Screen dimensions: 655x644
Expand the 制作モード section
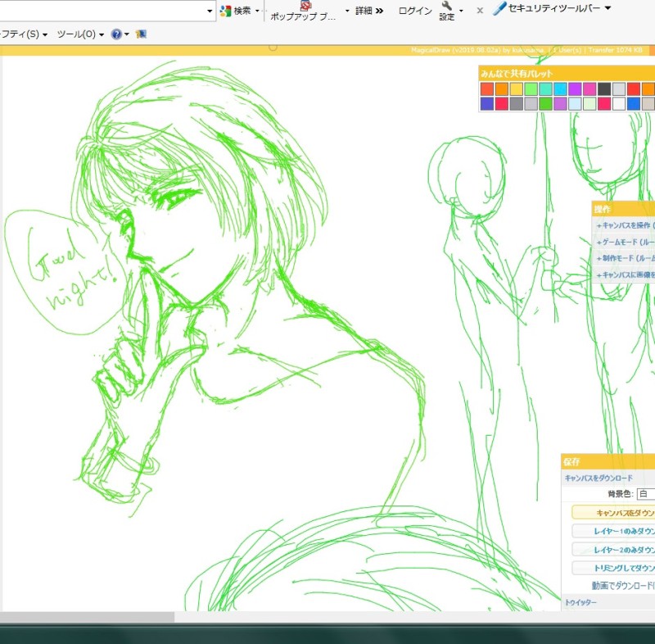(x=626, y=258)
